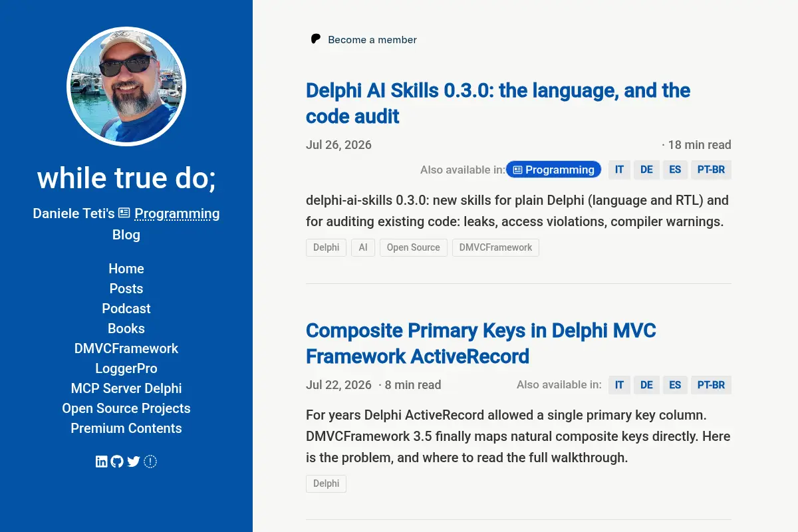
Task: Select DE translation of Composite Keys post
Action: (646, 385)
